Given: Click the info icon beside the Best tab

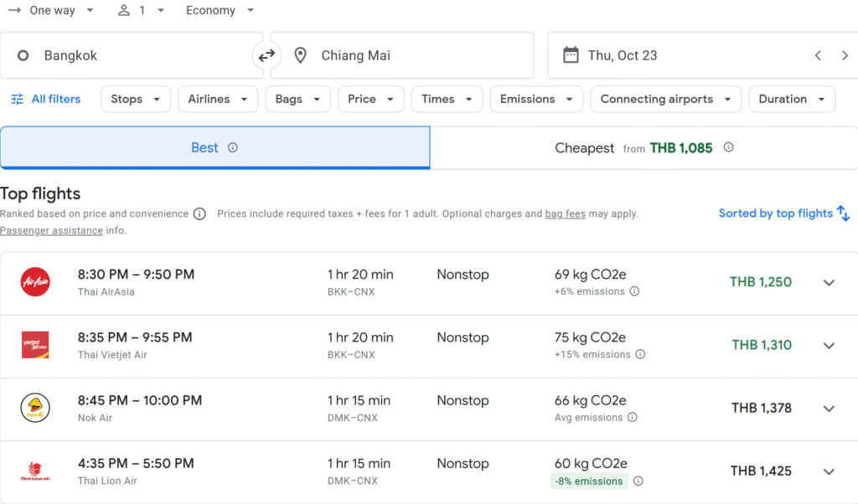Looking at the screenshot, I should [x=233, y=147].
